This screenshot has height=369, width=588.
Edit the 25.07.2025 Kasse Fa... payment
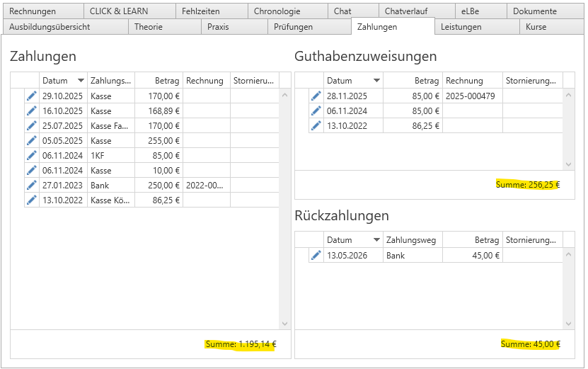pyautogui.click(x=32, y=126)
